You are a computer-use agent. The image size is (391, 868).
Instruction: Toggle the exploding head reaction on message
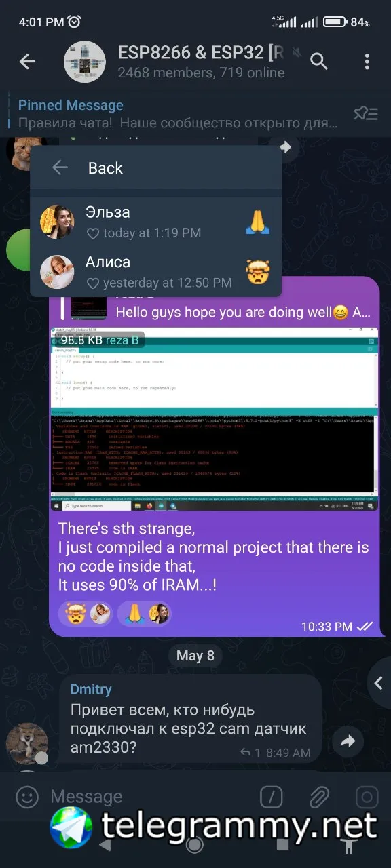pyautogui.click(x=86, y=614)
